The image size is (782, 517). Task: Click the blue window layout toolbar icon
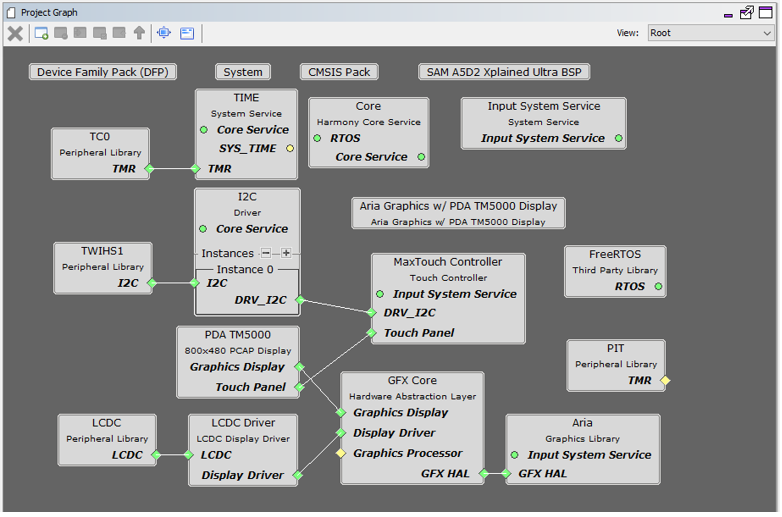[187, 33]
